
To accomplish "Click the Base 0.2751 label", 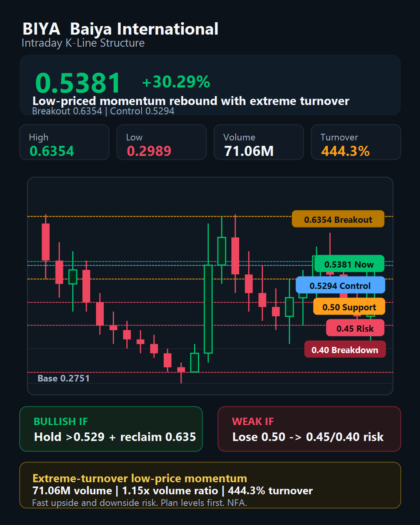I will (x=63, y=378).
